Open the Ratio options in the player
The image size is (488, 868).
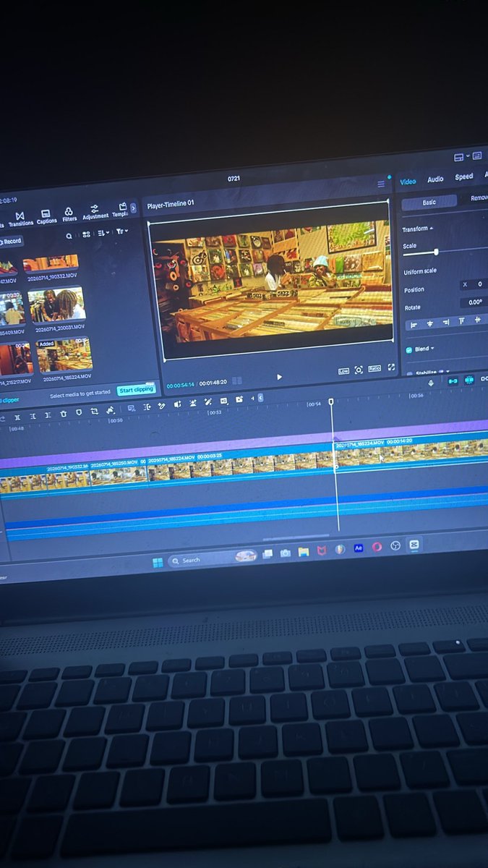[374, 369]
